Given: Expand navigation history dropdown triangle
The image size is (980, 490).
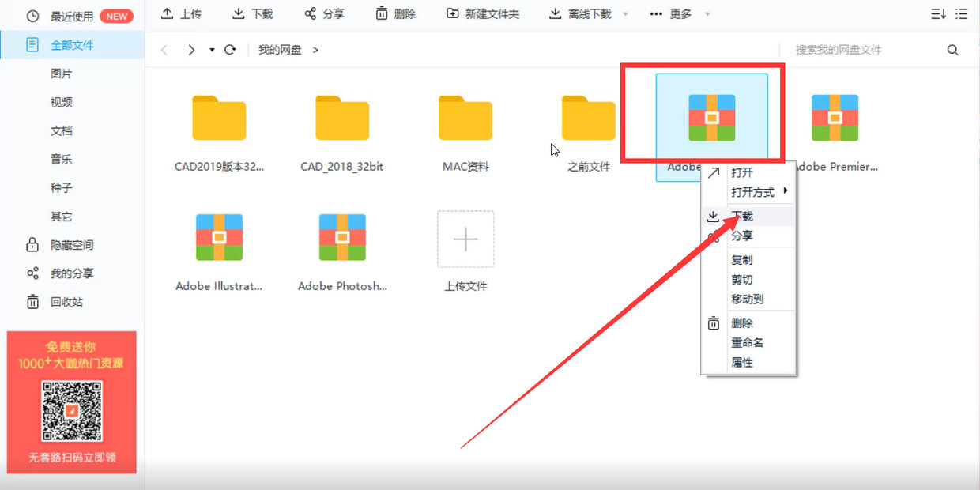Looking at the screenshot, I should [212, 50].
